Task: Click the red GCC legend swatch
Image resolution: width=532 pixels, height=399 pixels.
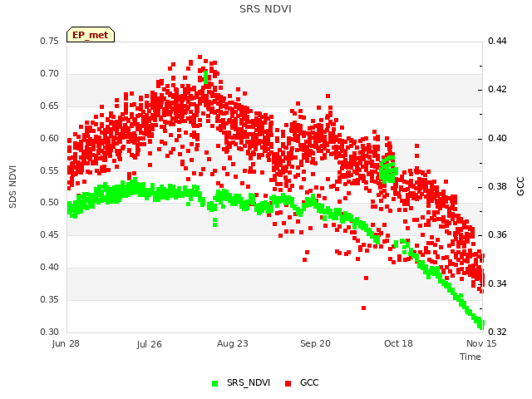Action: (288, 383)
